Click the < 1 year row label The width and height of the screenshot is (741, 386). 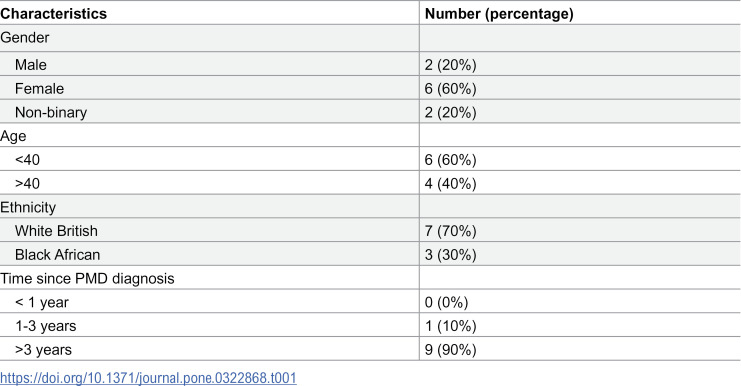(x=42, y=302)
